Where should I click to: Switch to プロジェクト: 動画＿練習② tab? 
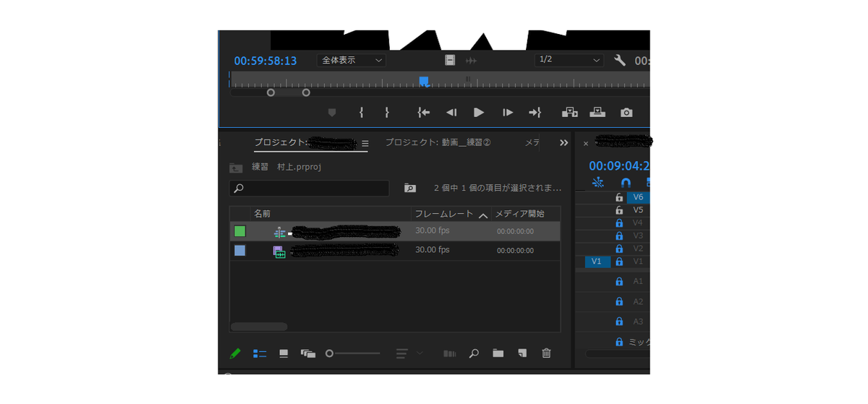[x=438, y=142]
